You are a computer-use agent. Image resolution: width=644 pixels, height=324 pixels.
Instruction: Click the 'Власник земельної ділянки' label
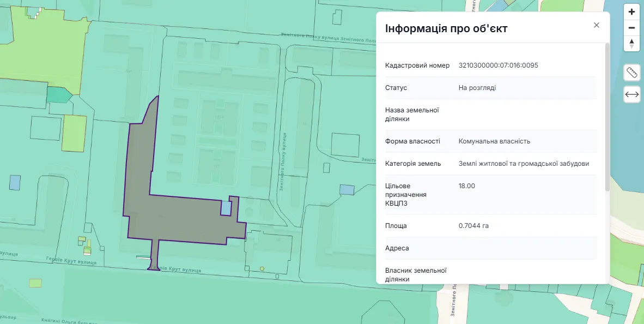click(x=416, y=275)
